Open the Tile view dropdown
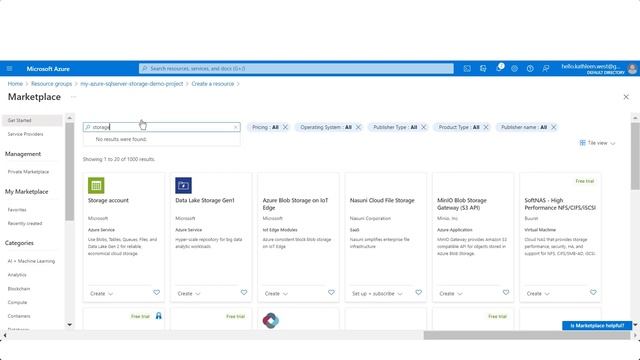640x360 pixels. 597,143
